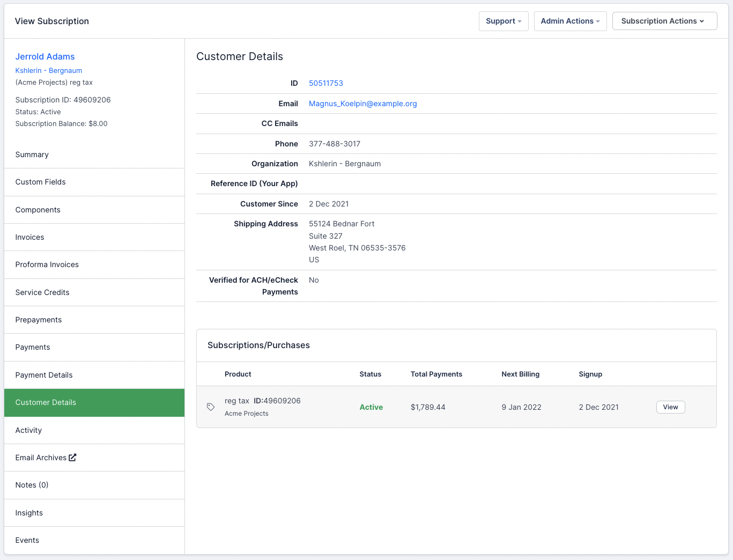Open the Invoices sidebar item

pyautogui.click(x=30, y=237)
